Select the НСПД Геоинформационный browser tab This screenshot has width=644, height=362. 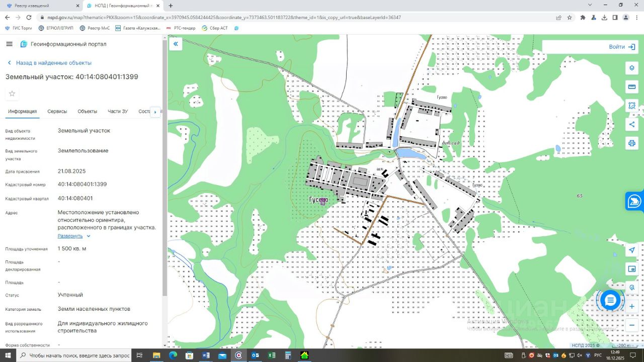[x=123, y=6]
